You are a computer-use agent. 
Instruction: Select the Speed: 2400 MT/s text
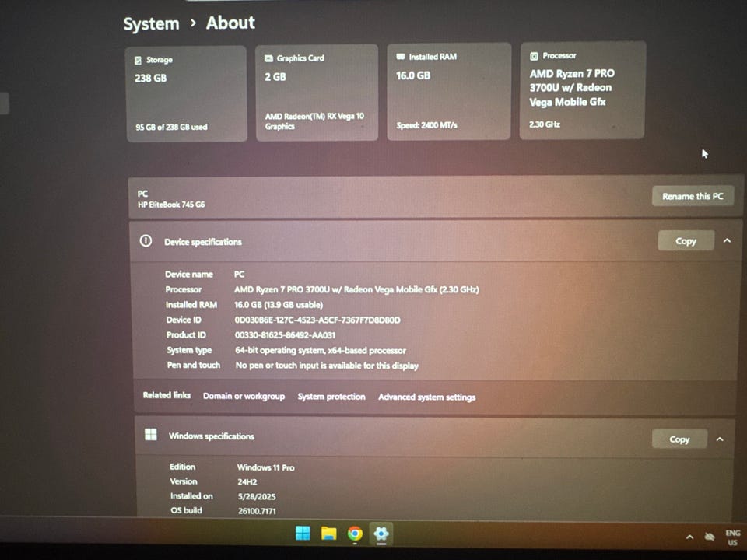click(x=427, y=125)
